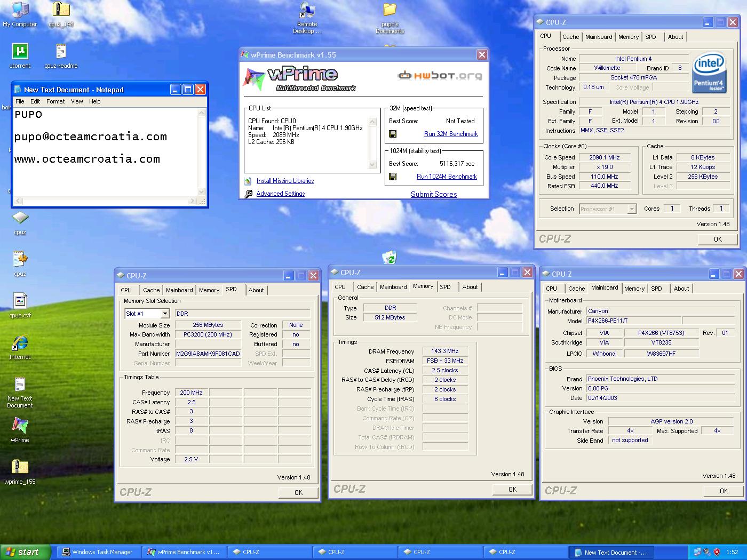Image resolution: width=747 pixels, height=560 pixels.
Task: Click the Part Number field in SPD
Action: (x=208, y=354)
